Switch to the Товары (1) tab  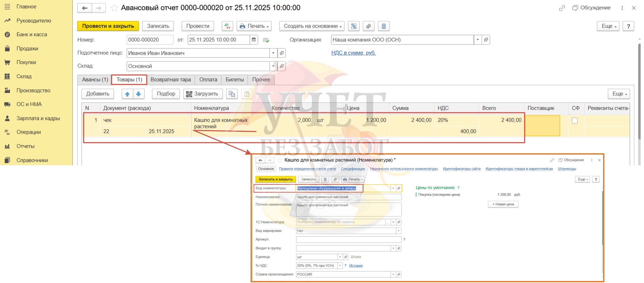coord(129,80)
